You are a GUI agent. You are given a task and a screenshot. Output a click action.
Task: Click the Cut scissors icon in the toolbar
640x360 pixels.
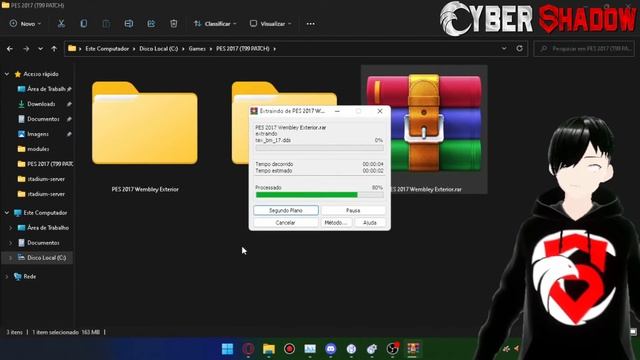pyautogui.click(x=61, y=24)
